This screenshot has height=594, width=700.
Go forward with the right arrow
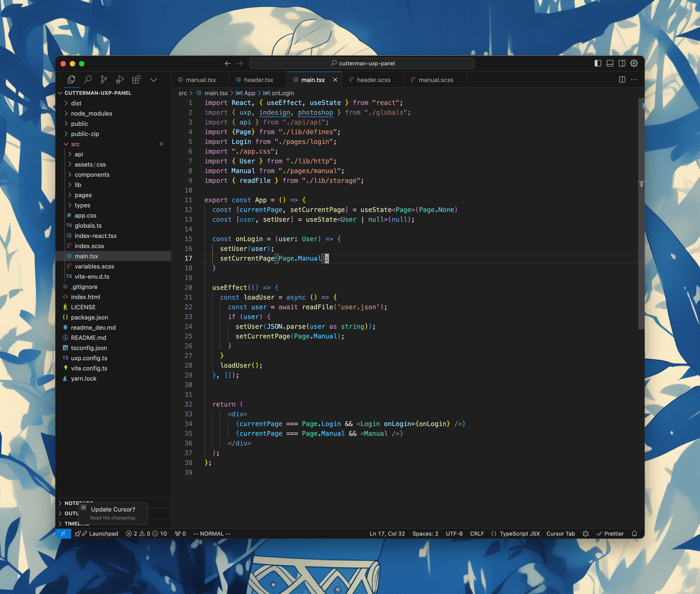click(x=240, y=63)
